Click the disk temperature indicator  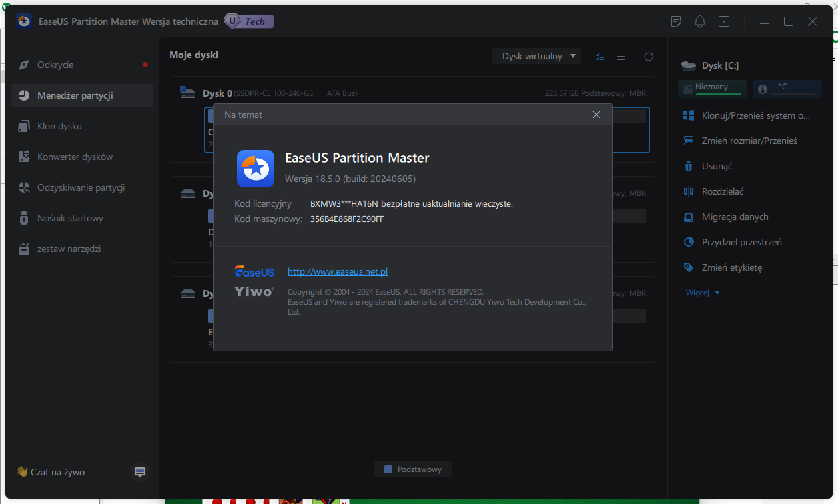tap(787, 88)
